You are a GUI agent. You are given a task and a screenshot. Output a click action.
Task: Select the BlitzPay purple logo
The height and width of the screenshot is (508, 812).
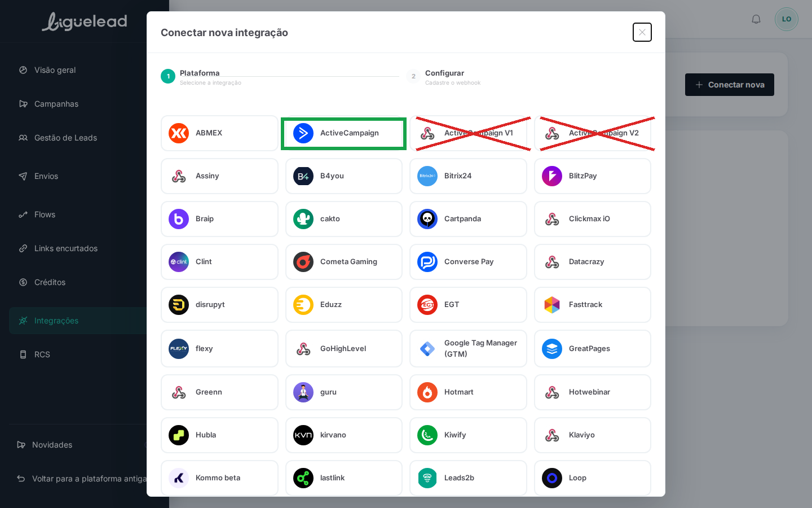[552, 176]
